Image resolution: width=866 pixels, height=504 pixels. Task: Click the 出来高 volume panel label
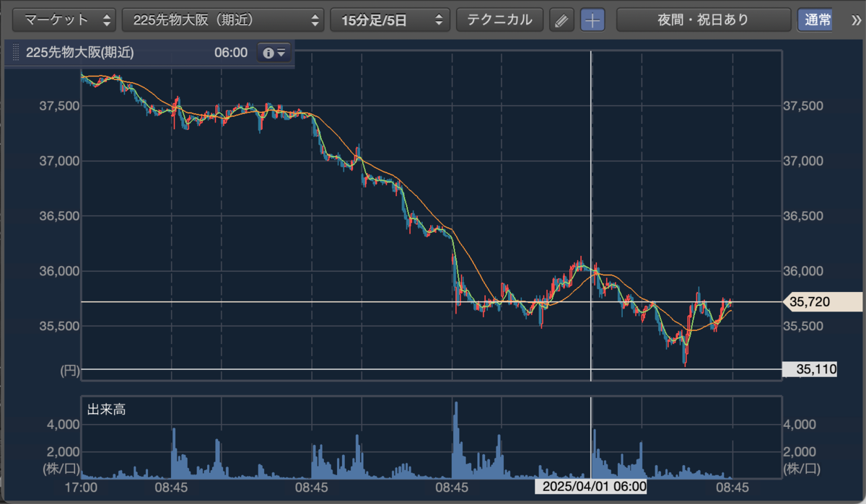click(x=106, y=410)
